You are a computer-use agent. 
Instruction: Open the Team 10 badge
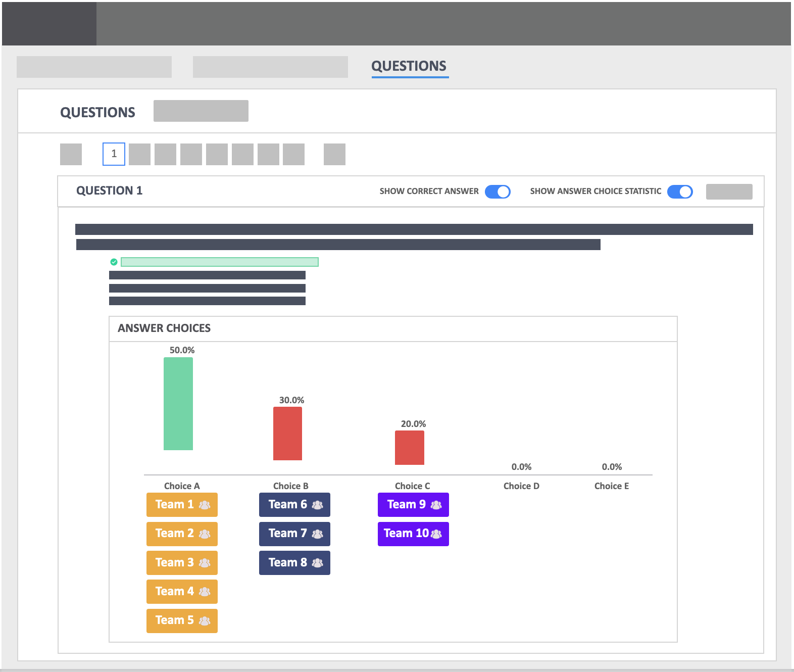coord(413,534)
